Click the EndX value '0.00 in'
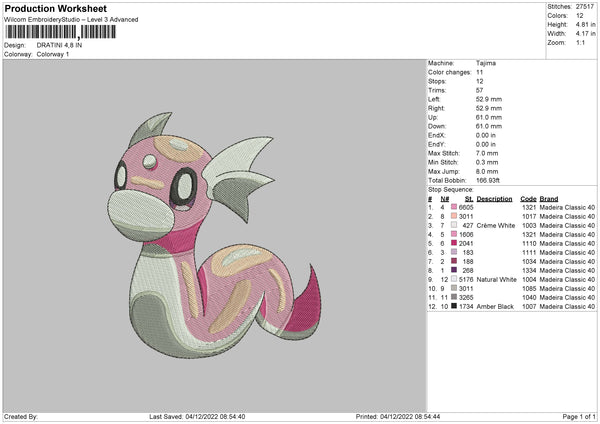Image resolution: width=600 pixels, height=424 pixels. [486, 135]
